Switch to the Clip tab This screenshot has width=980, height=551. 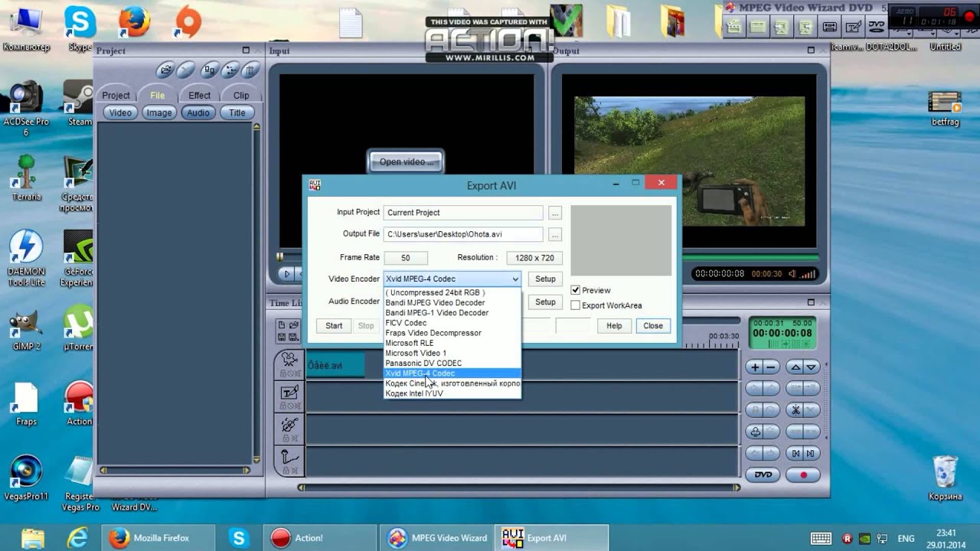click(241, 95)
